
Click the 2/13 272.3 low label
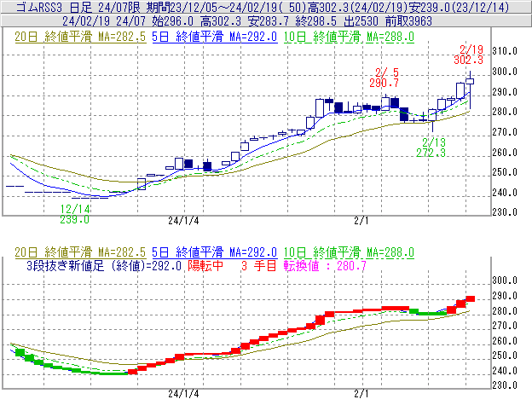(431, 148)
